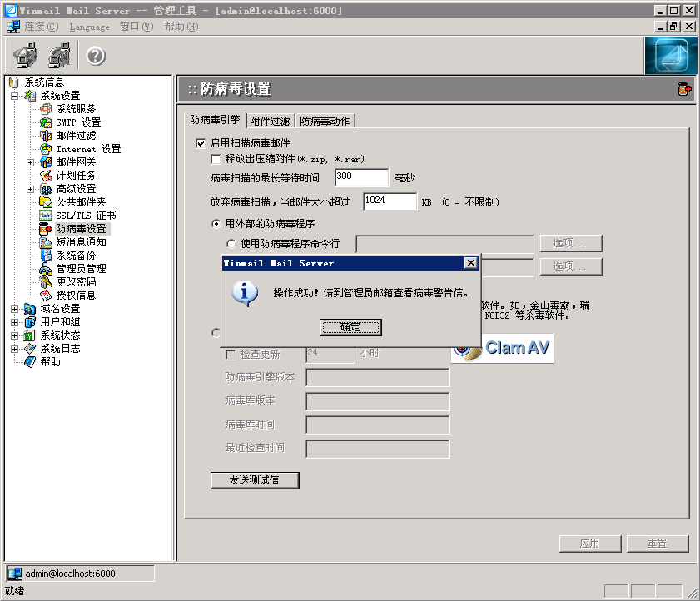Click the max scan wait time field
The height and width of the screenshot is (601, 700).
coord(361,177)
